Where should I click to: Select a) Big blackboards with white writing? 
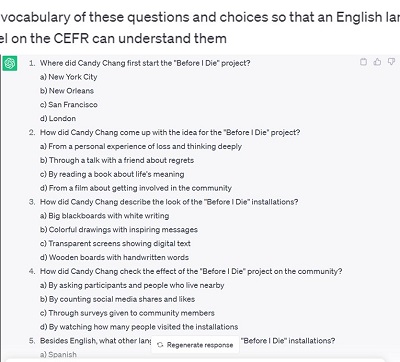tap(104, 216)
